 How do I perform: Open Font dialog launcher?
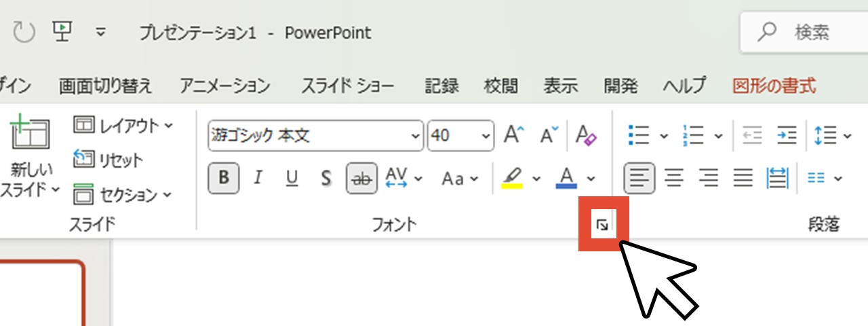click(601, 225)
